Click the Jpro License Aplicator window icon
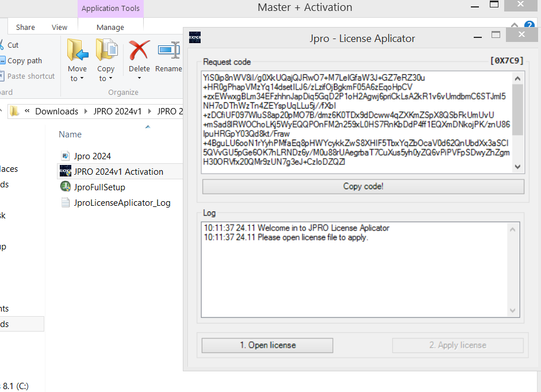Image resolution: width=541 pixels, height=392 pixels. coord(195,37)
